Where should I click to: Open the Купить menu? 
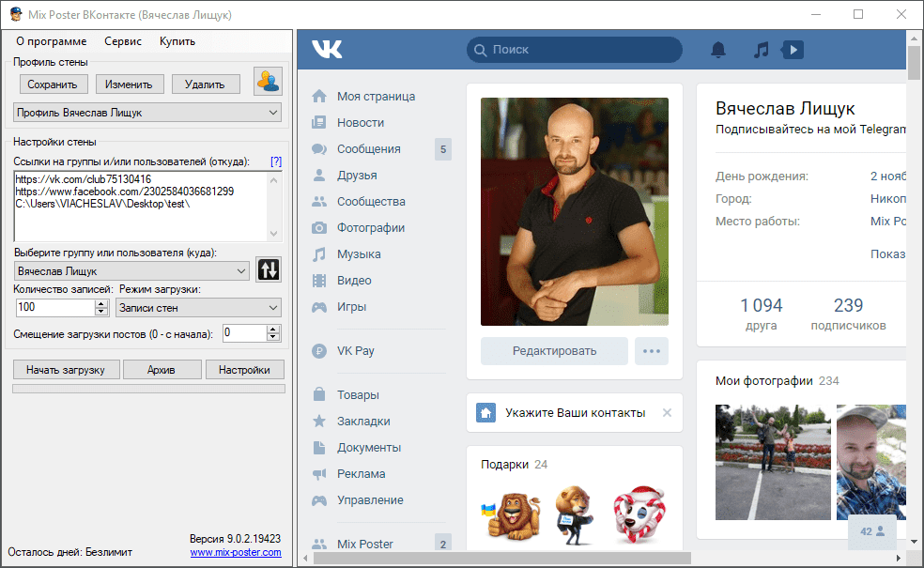pyautogui.click(x=177, y=41)
